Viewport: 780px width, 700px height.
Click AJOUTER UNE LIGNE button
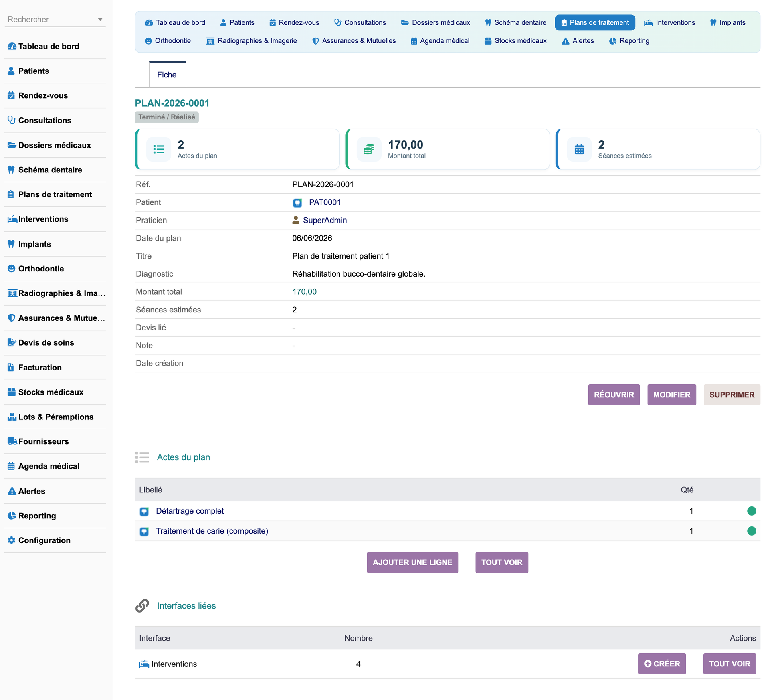[x=412, y=562]
